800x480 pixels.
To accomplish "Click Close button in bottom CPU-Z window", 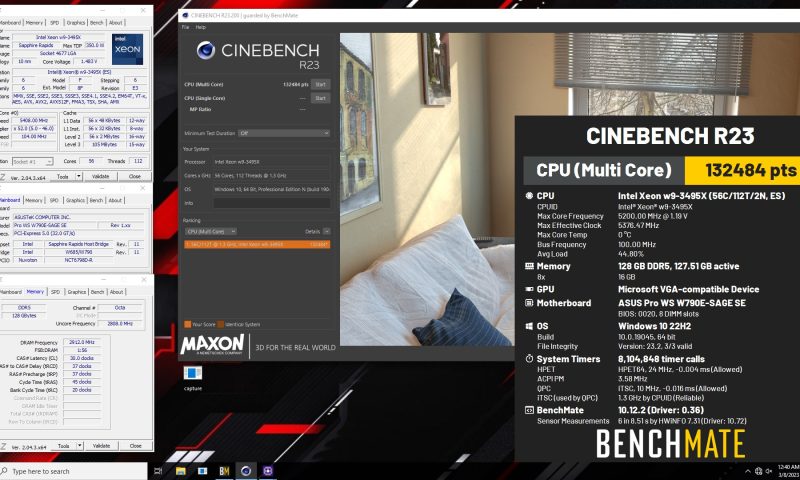I will pos(136,446).
